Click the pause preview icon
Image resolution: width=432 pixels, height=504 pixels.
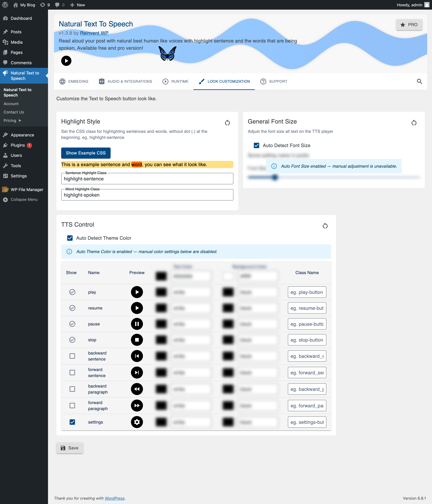tap(137, 324)
